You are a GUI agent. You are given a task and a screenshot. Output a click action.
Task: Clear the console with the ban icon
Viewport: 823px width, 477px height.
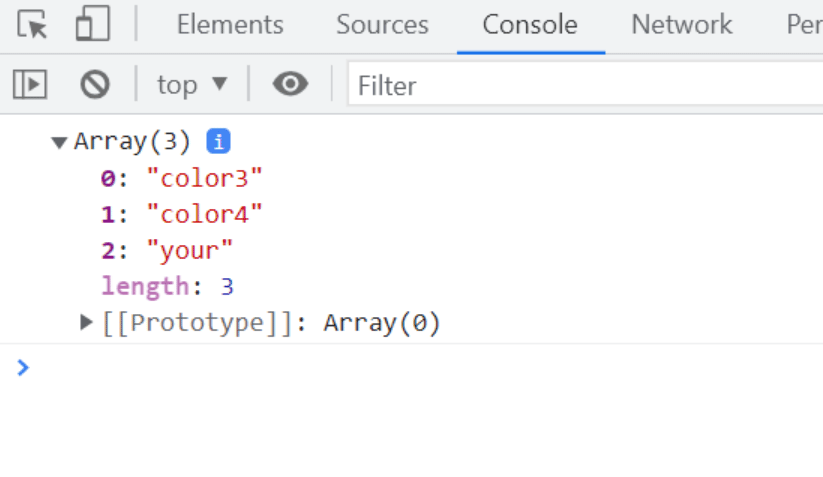tap(95, 85)
